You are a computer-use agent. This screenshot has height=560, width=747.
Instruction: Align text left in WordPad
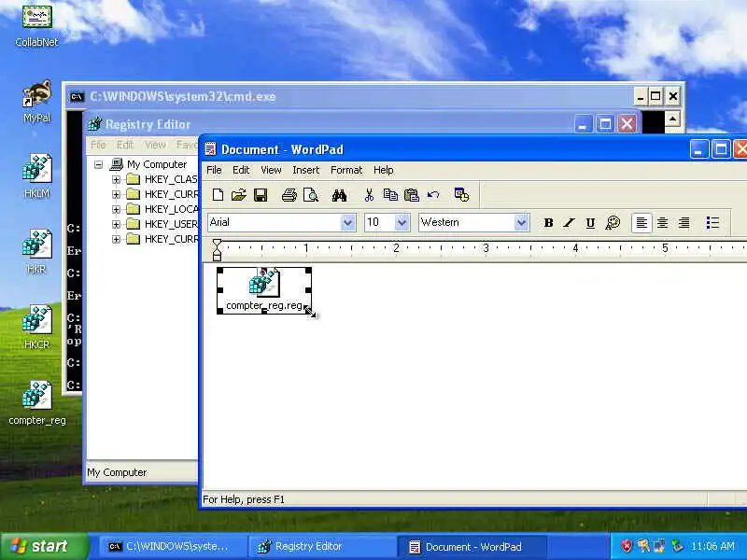click(641, 222)
